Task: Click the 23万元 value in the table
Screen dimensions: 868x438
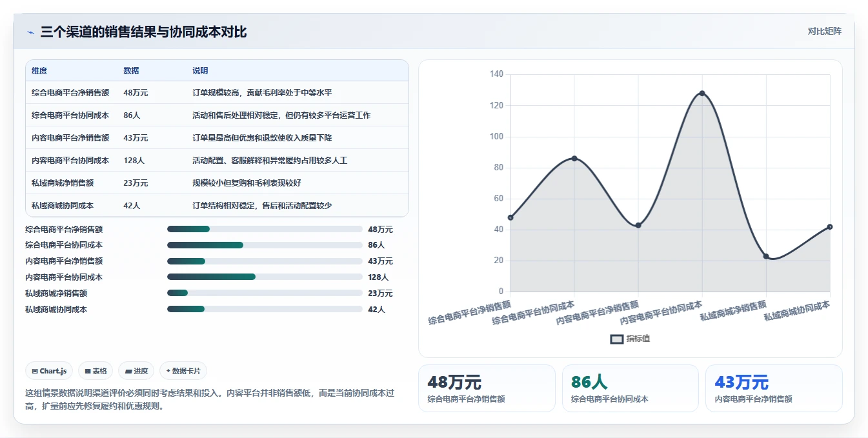Action: [x=136, y=183]
